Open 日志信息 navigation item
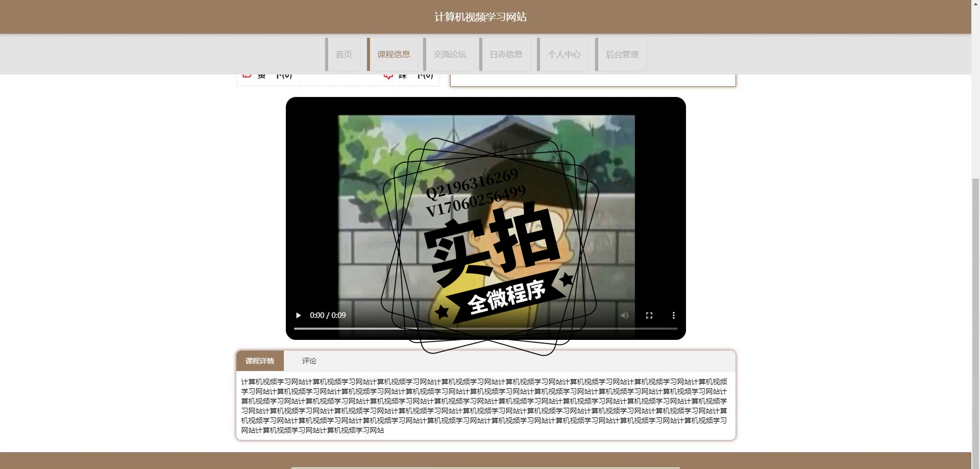The width and height of the screenshot is (980, 469). pyautogui.click(x=505, y=54)
